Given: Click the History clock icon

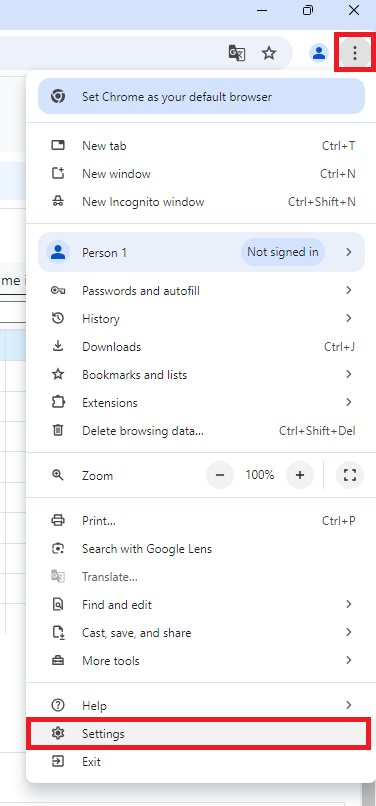Looking at the screenshot, I should pos(58,319).
